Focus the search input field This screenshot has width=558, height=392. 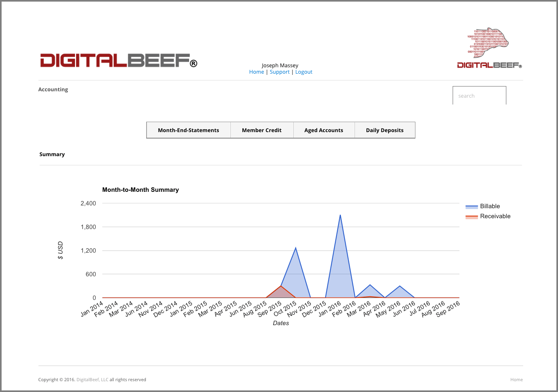click(x=479, y=96)
